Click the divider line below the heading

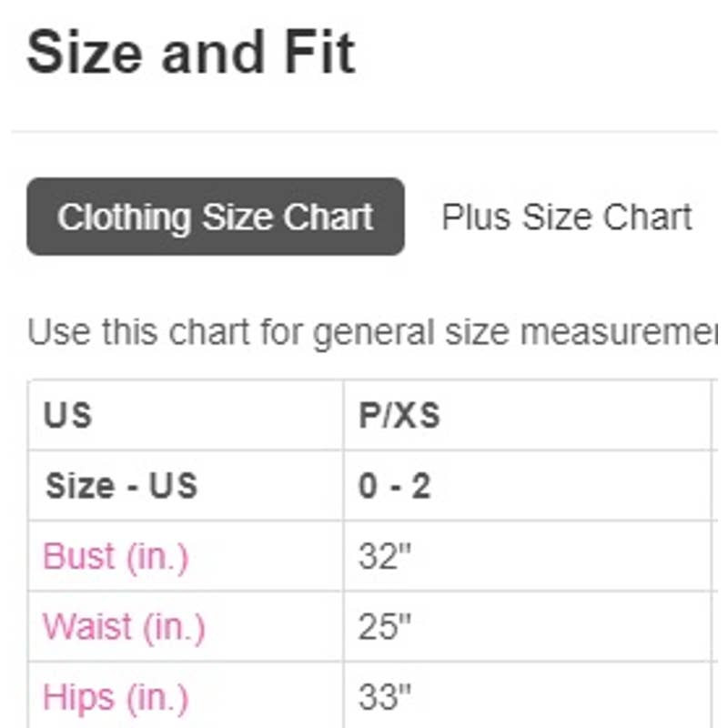tap(364, 132)
